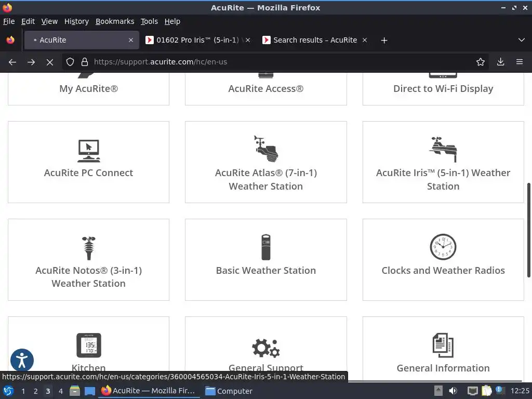This screenshot has width=532, height=399.
Task: Click the Firefox View icon in the tab bar
Action: pos(10,40)
